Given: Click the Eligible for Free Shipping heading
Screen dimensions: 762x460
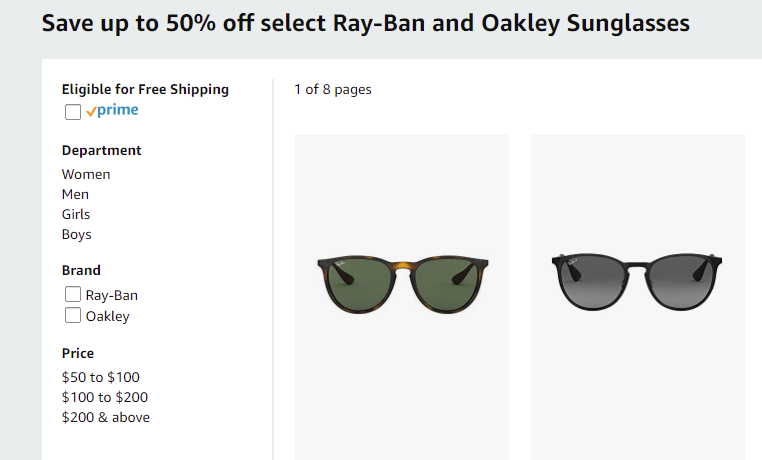Looking at the screenshot, I should point(145,89).
